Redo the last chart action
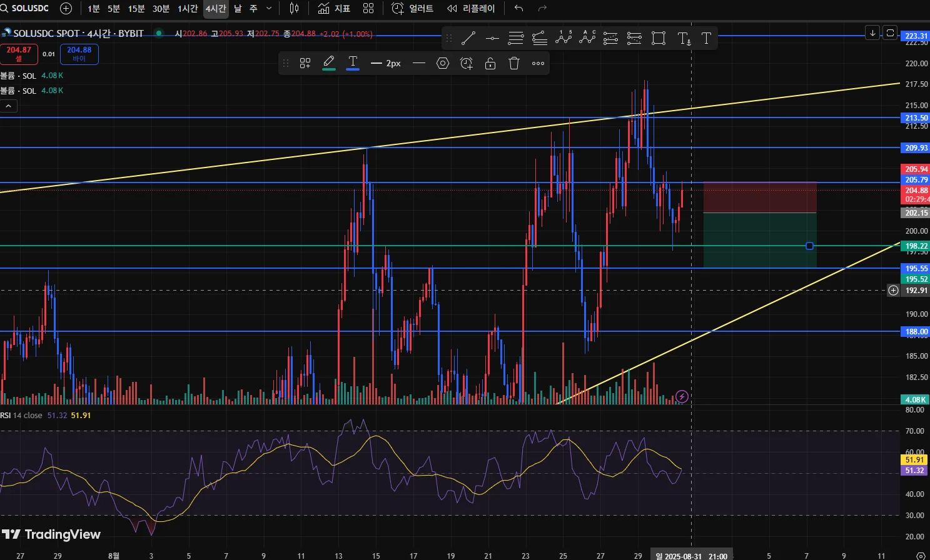 pos(542,8)
